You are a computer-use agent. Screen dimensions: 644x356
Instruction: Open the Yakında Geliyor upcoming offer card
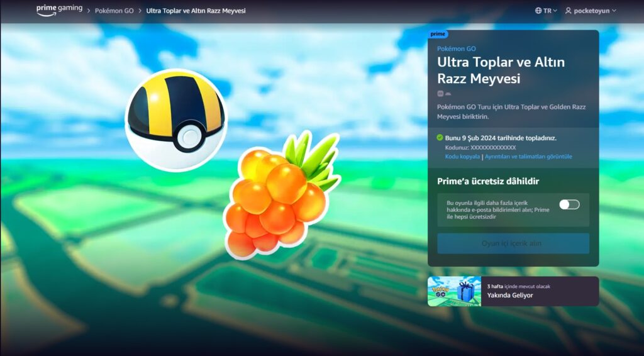[513, 291]
